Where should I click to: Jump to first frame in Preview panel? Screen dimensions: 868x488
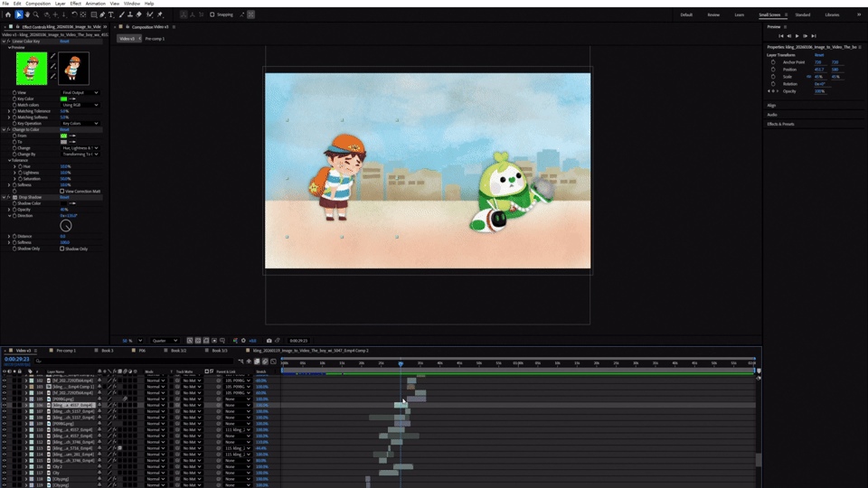(x=781, y=36)
